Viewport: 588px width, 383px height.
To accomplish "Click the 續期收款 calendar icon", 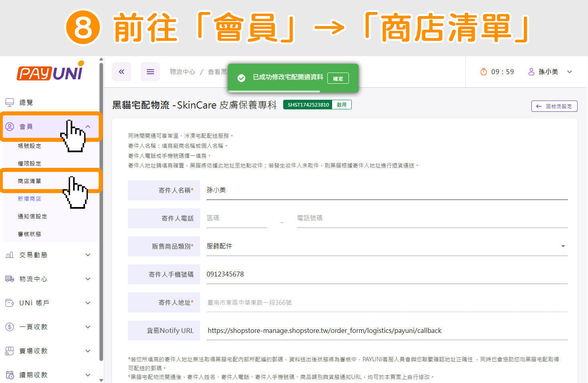I will [10, 375].
